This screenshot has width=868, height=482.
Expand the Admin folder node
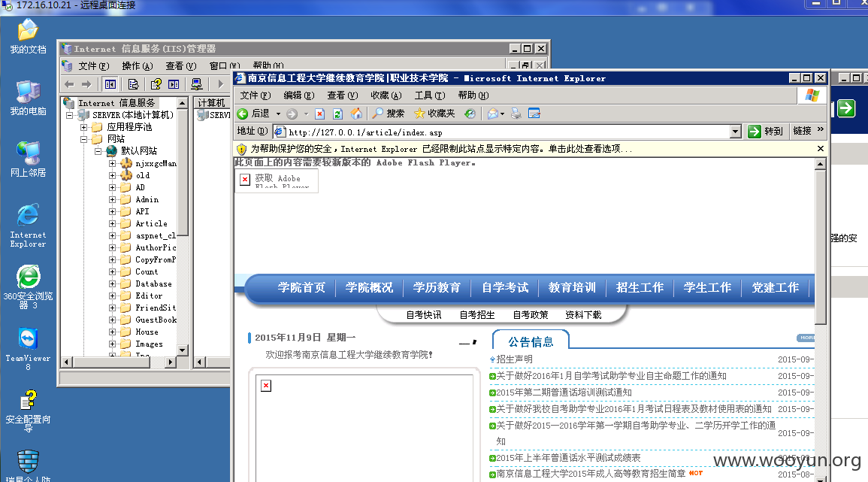point(112,199)
